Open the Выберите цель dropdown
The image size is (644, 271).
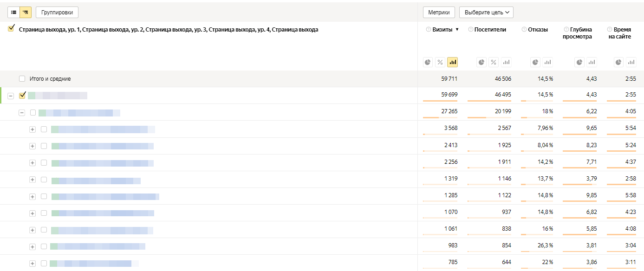486,12
